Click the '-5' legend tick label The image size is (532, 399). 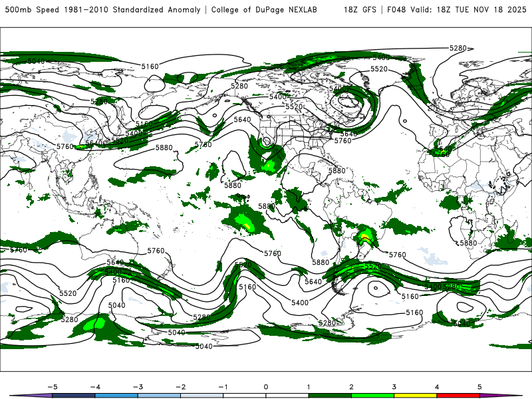(x=53, y=387)
